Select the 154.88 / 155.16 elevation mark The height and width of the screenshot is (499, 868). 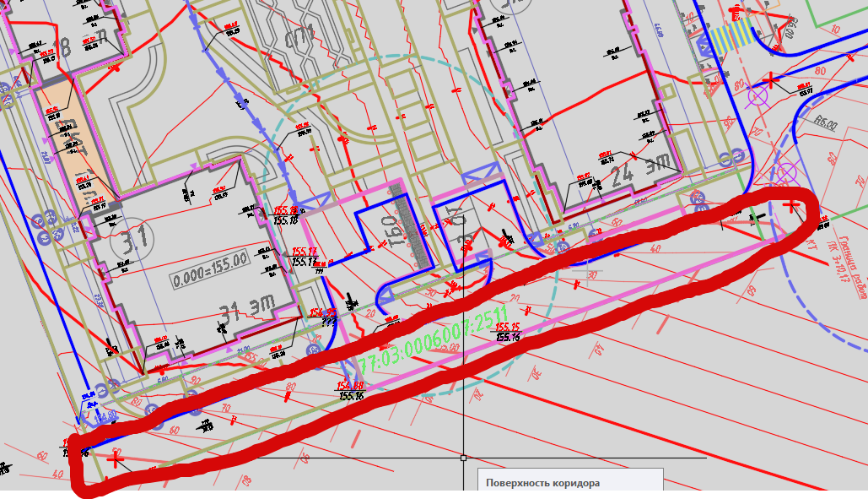click(x=350, y=391)
